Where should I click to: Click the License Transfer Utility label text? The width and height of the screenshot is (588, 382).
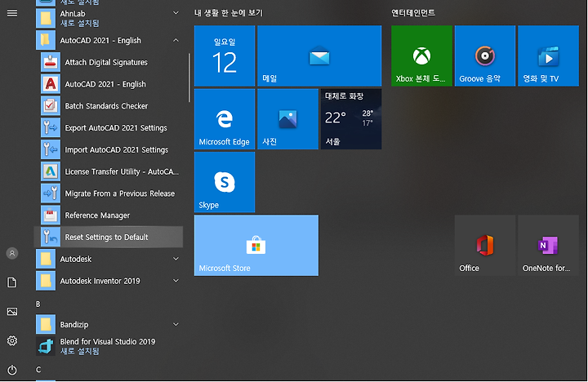[122, 171]
